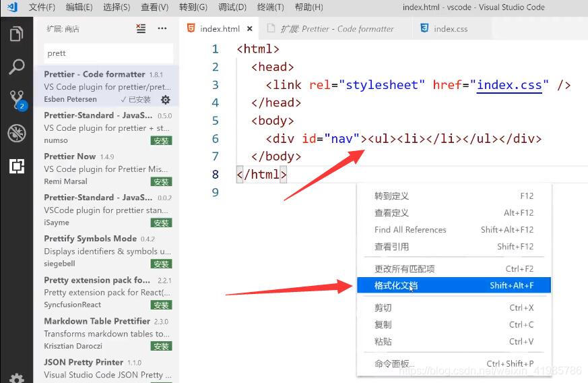Choose 命令面板... in context menu

[x=454, y=363]
